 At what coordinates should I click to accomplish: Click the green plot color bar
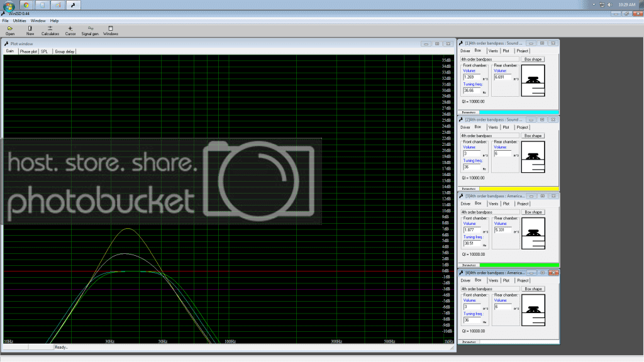(x=519, y=265)
